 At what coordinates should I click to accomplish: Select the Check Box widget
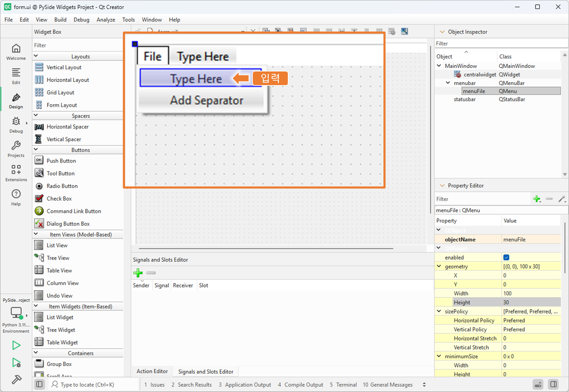click(59, 199)
